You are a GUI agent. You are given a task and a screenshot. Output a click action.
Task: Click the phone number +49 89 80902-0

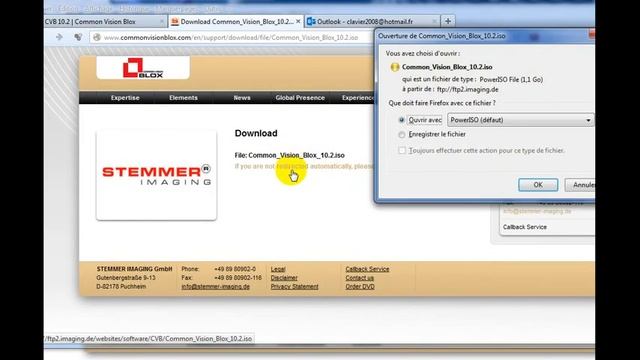click(x=235, y=269)
